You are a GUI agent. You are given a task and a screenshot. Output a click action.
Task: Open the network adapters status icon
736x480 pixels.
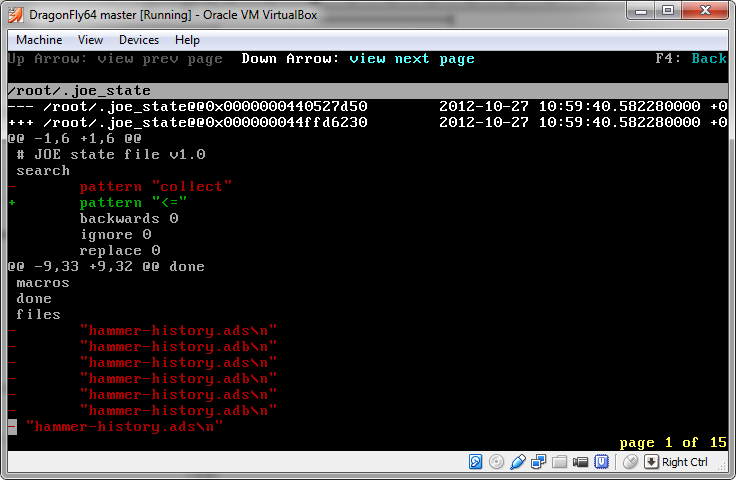(x=539, y=462)
